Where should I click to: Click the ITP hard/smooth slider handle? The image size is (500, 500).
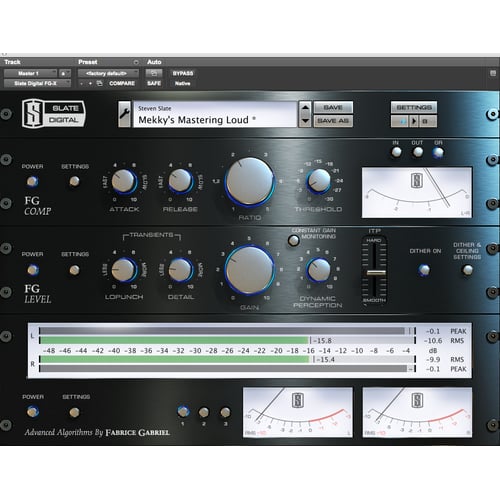tap(376, 273)
